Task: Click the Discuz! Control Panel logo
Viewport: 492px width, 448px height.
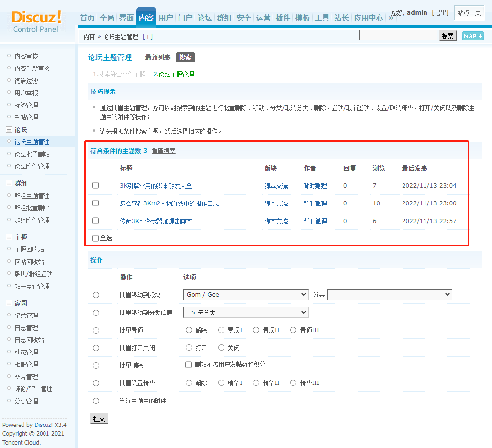Action: [36, 22]
